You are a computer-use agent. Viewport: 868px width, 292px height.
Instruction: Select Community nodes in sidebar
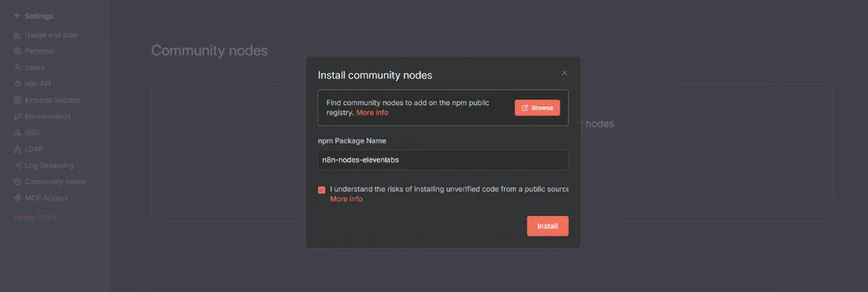(x=55, y=181)
